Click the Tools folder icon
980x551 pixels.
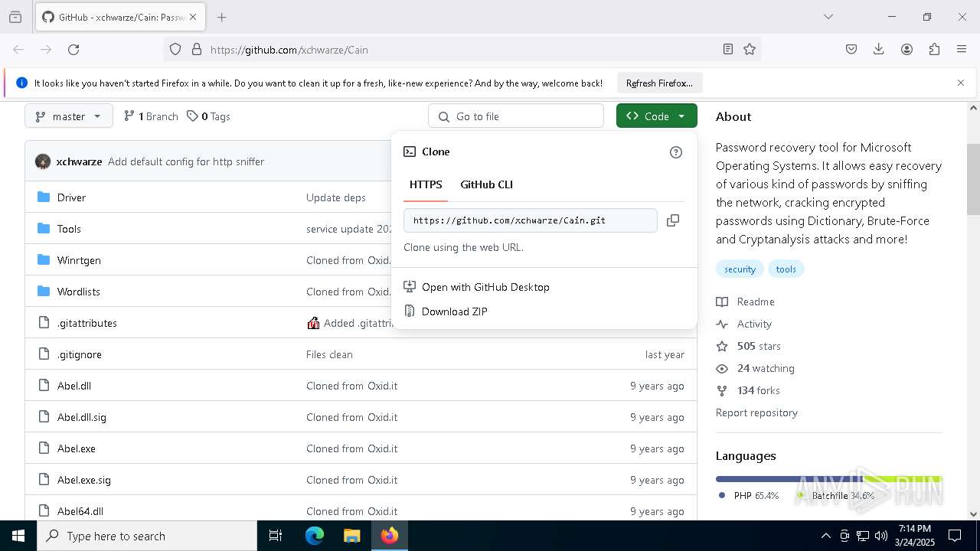44,229
